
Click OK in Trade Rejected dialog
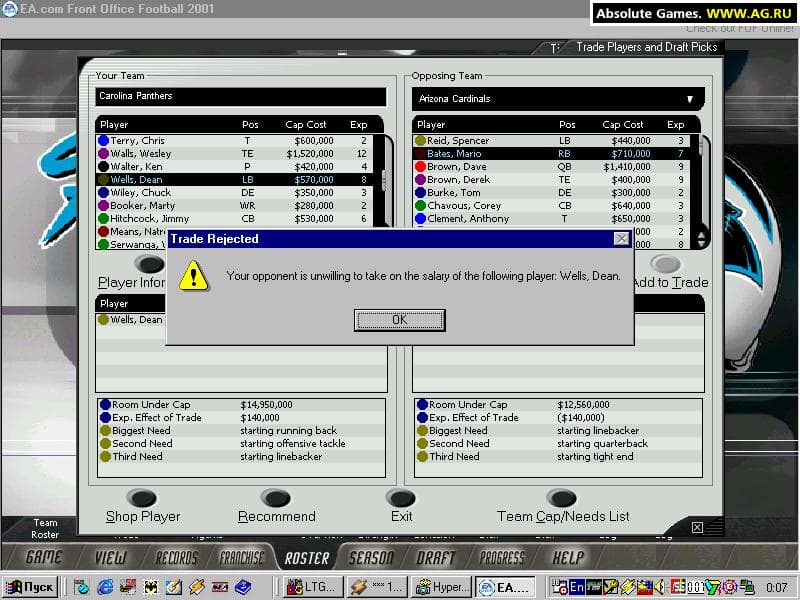[x=399, y=320]
